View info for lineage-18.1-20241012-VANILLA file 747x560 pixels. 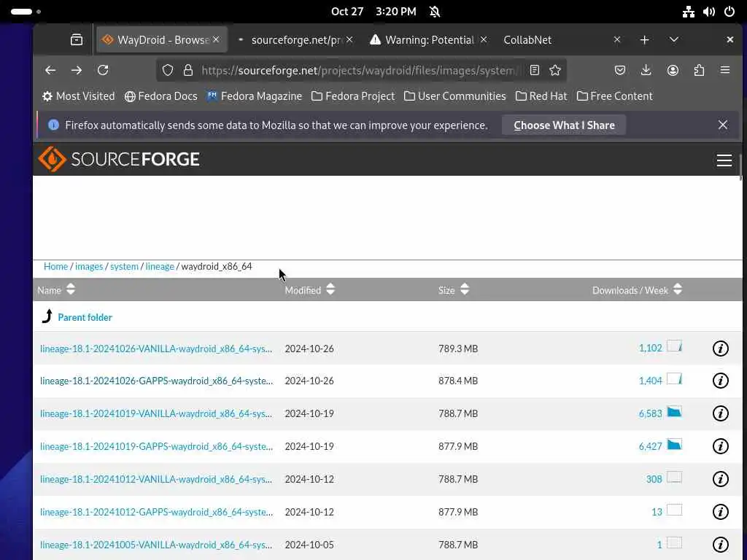tap(720, 479)
